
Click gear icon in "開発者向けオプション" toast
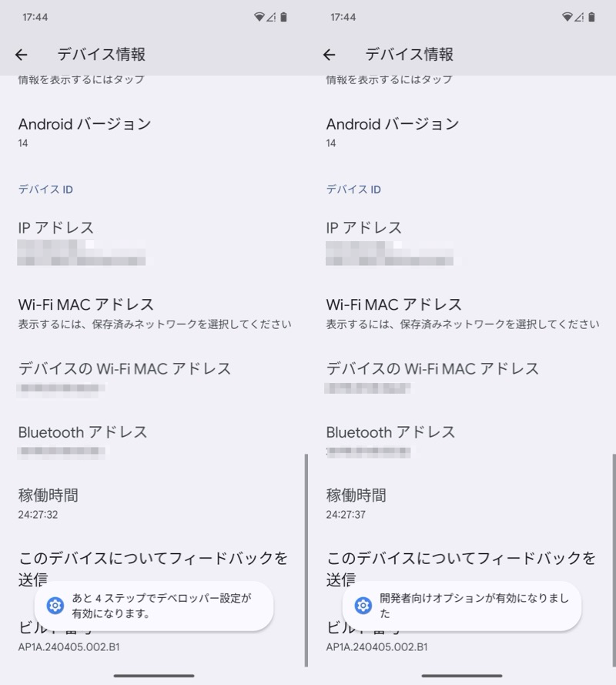pos(363,606)
